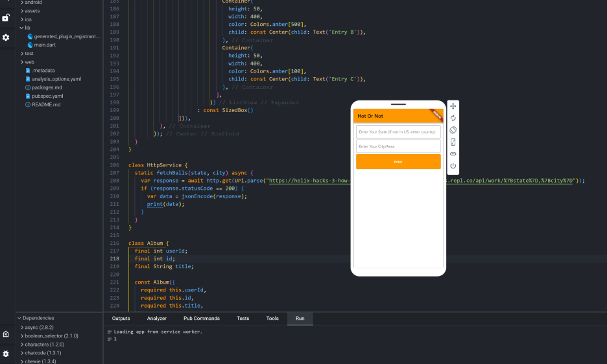This screenshot has width=607, height=364.
Task: Click the info icon beside packages.md
Action: tap(28, 87)
